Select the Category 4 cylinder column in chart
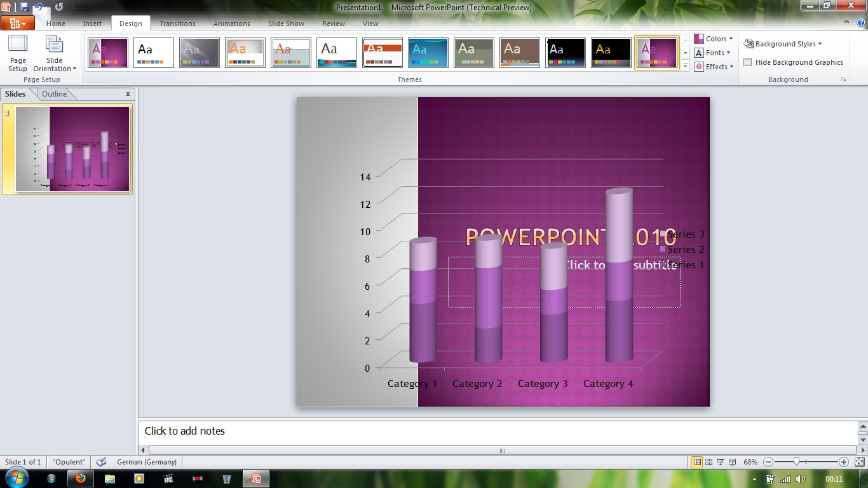This screenshot has height=488, width=868. (x=619, y=275)
